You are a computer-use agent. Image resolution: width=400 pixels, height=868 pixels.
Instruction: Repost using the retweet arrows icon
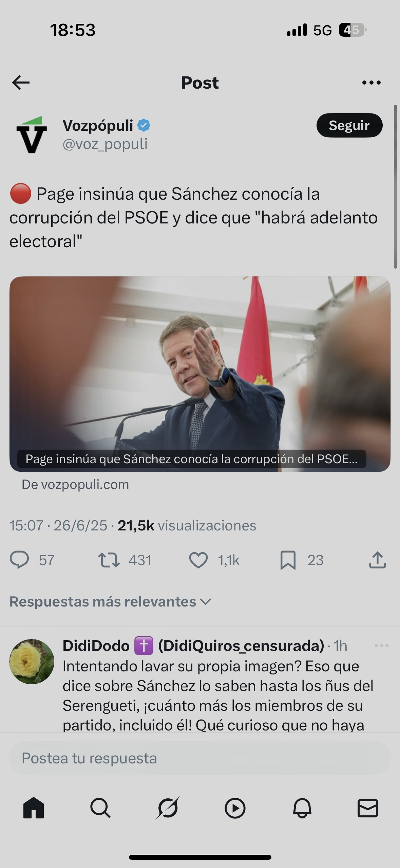pos(109,560)
